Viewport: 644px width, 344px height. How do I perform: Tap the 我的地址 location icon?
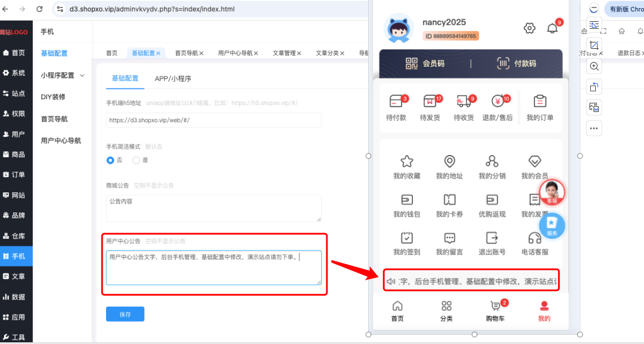pyautogui.click(x=450, y=161)
